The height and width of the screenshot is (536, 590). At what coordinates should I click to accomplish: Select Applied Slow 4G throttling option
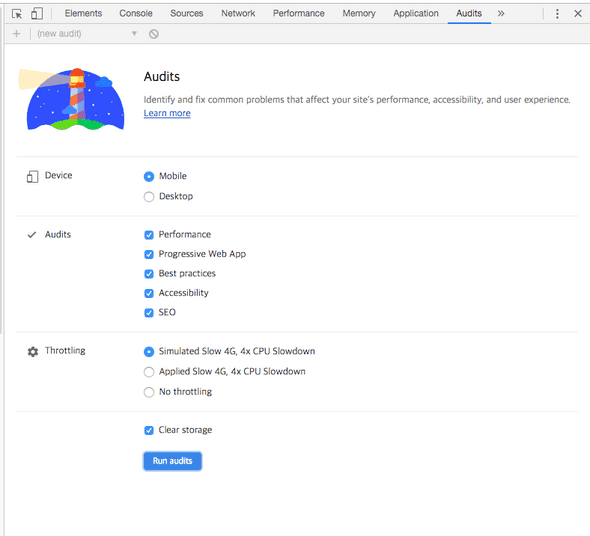[149, 372]
